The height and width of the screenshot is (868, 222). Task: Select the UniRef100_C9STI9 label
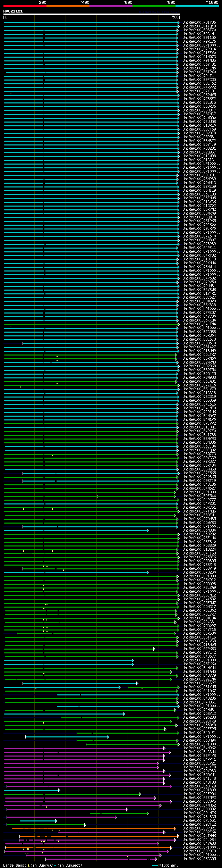point(199,481)
